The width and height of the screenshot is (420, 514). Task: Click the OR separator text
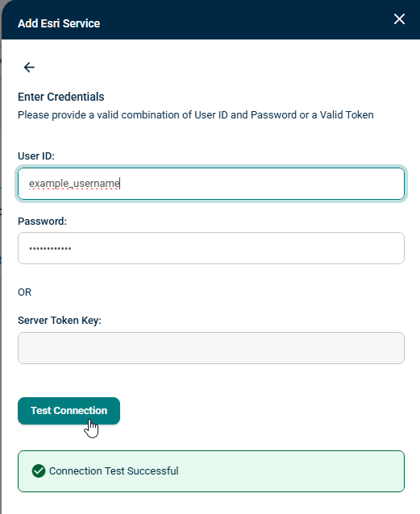[x=25, y=292]
